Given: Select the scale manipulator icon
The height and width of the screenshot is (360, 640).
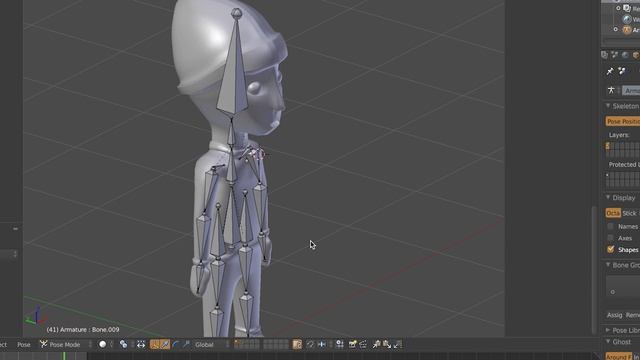Looking at the screenshot, I should [x=186, y=344].
